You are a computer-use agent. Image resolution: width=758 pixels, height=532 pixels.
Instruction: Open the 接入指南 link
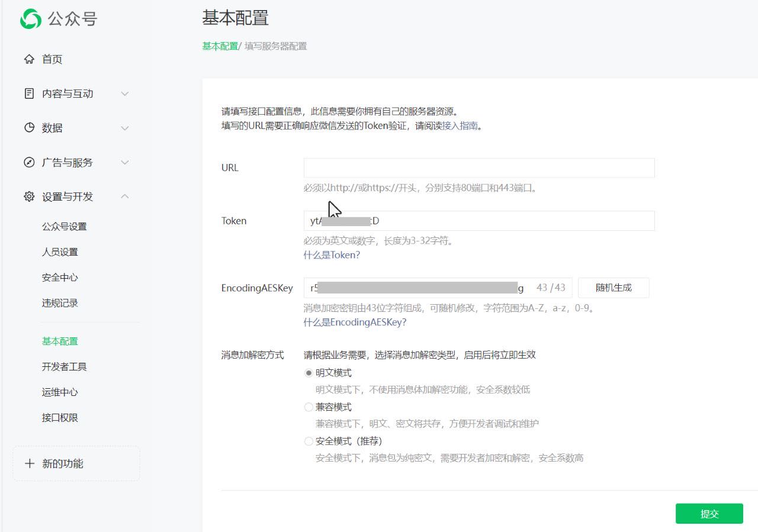pos(460,125)
